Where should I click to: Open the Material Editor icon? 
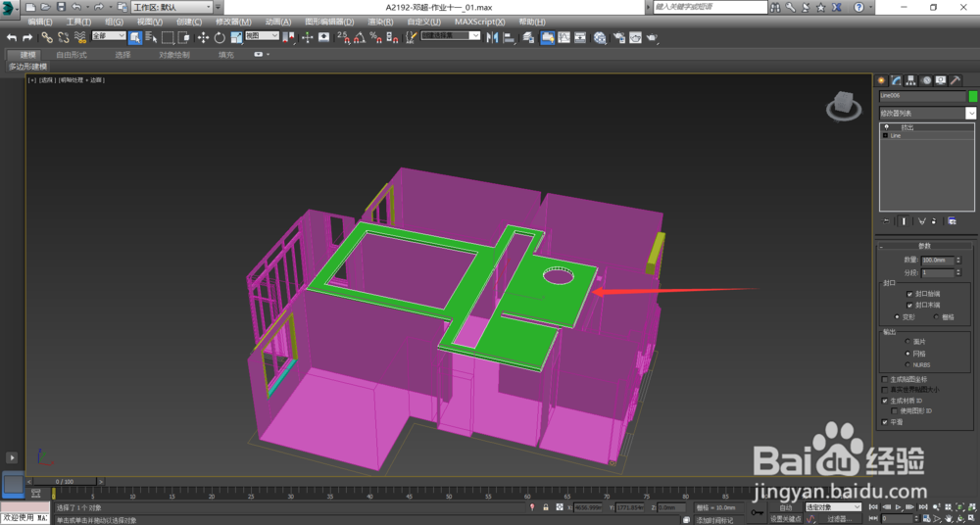[600, 37]
